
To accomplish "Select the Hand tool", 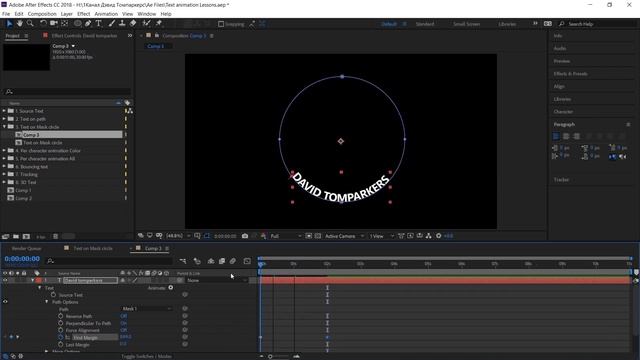I will coord(19,24).
